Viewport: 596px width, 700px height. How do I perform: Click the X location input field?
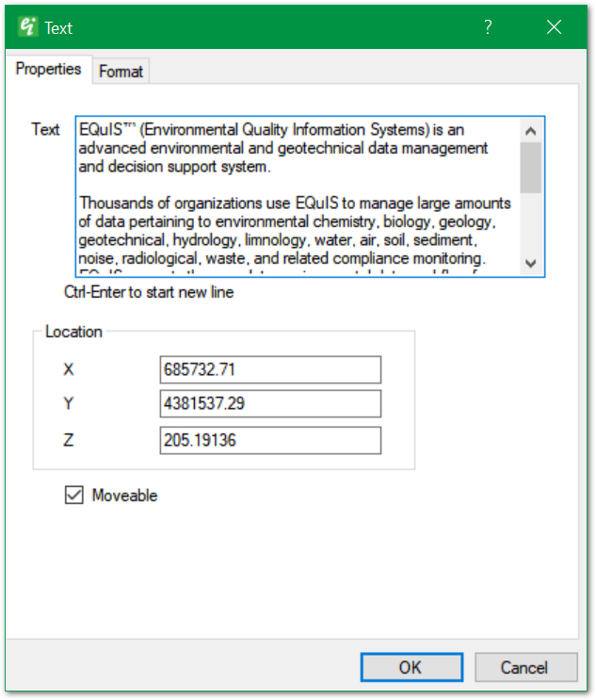pyautogui.click(x=270, y=369)
